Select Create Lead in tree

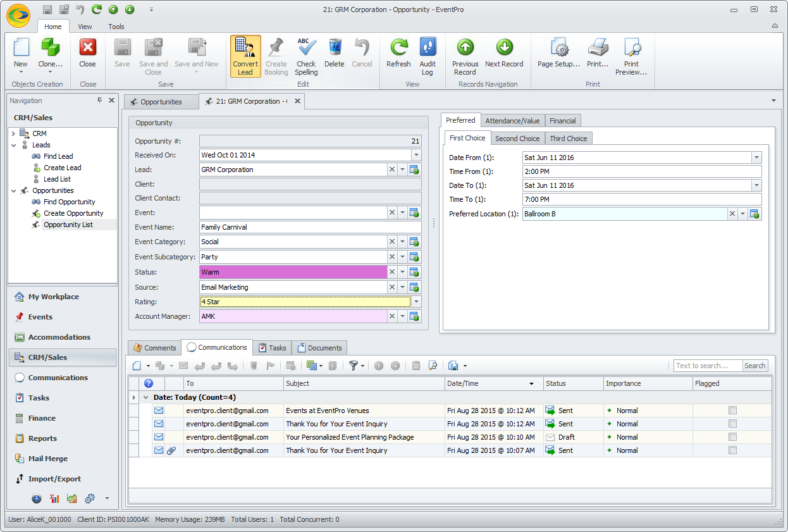pos(62,168)
